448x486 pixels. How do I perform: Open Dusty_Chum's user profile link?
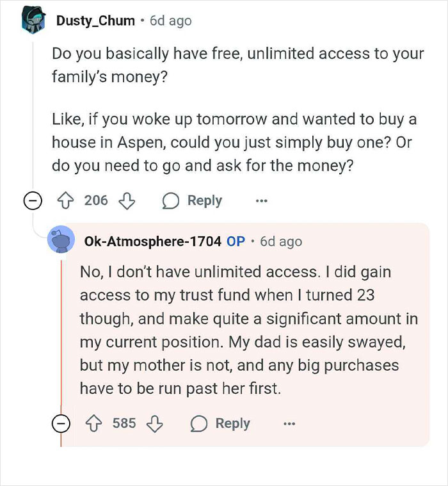pos(95,20)
